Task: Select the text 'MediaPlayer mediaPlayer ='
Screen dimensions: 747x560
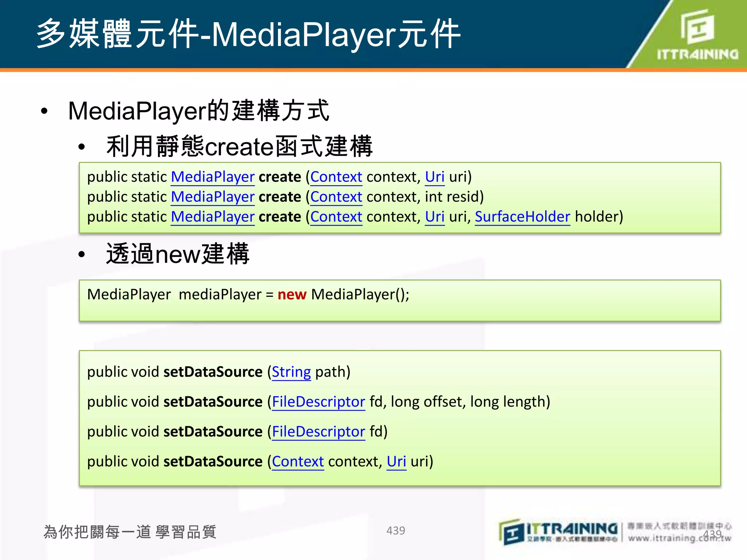Action: (x=181, y=295)
